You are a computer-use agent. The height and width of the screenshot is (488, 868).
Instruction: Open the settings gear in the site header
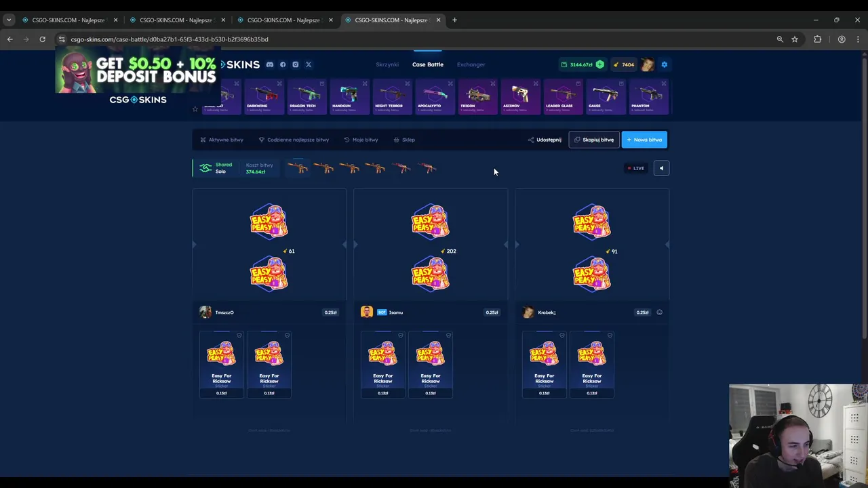(x=665, y=64)
